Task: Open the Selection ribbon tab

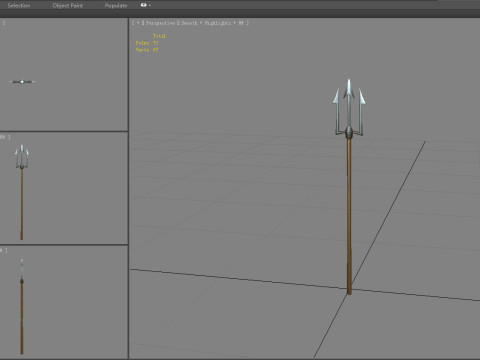Action: pyautogui.click(x=19, y=5)
